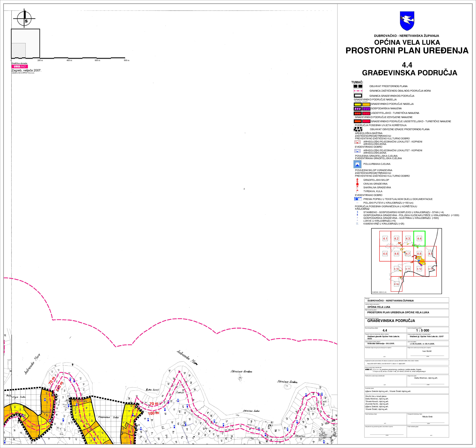
Task: Click the Graditeljski sklop red legend icon
Action: (357, 180)
